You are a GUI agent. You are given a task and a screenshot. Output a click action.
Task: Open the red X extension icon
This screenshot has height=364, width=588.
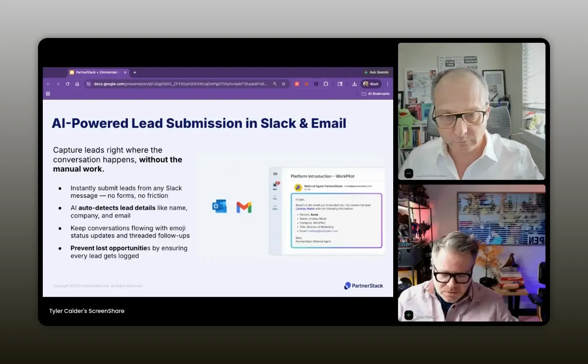click(306, 84)
